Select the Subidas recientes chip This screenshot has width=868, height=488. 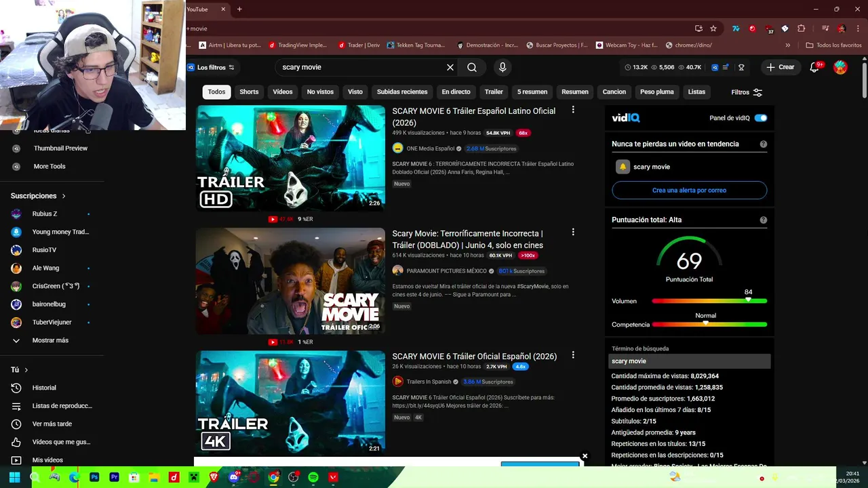(x=402, y=91)
